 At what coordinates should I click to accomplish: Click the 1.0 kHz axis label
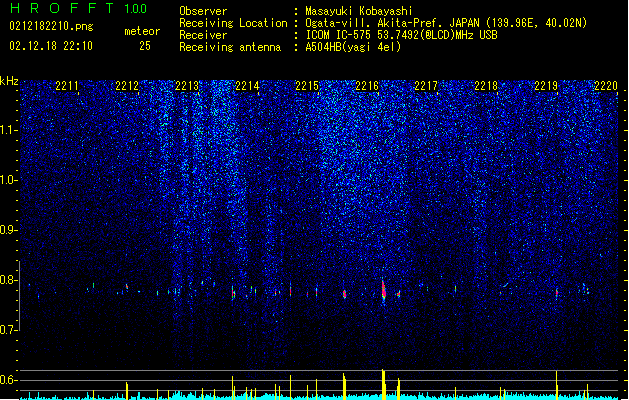[9, 180]
